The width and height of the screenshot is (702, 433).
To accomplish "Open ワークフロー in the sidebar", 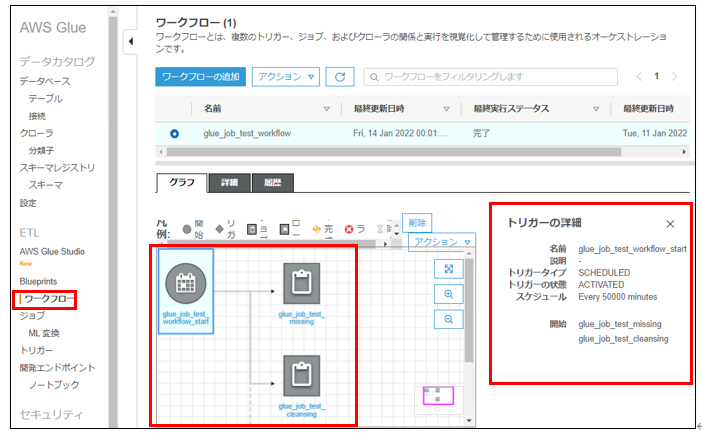I will [x=49, y=299].
